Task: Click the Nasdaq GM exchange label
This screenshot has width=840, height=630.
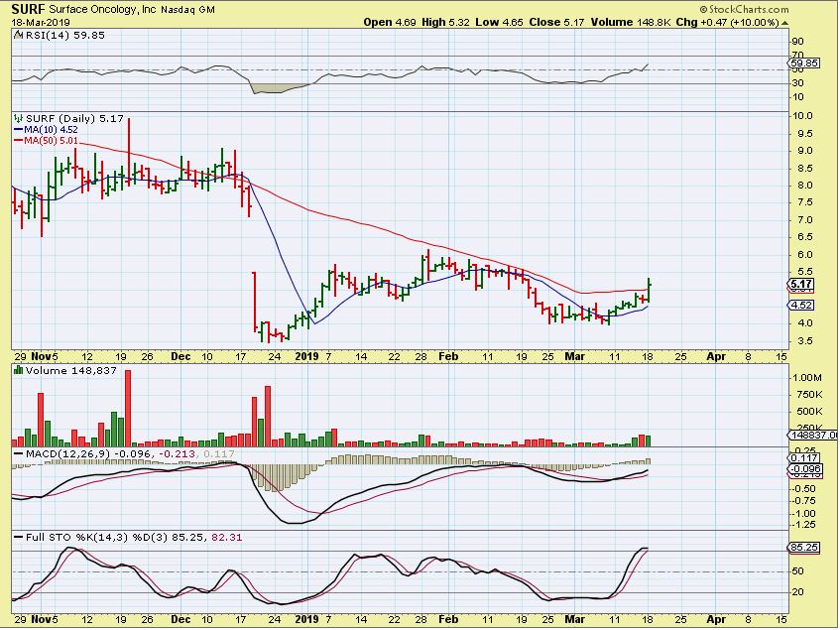Action: point(186,10)
